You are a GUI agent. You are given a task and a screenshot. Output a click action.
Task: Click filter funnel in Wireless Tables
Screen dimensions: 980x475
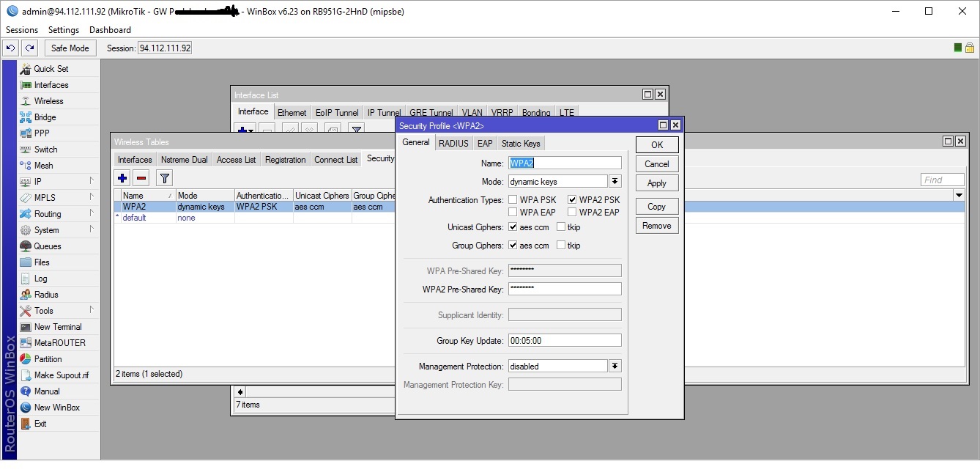tap(165, 178)
